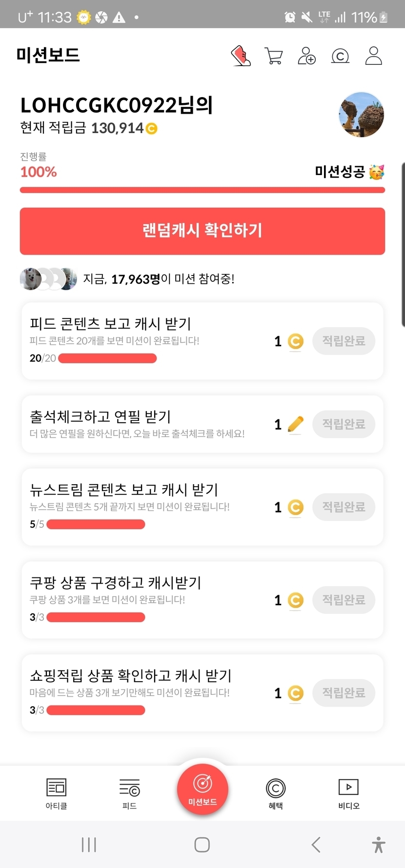
Task: Tap 적립완료 on 피드 콘텐츠 mission
Action: point(344,341)
